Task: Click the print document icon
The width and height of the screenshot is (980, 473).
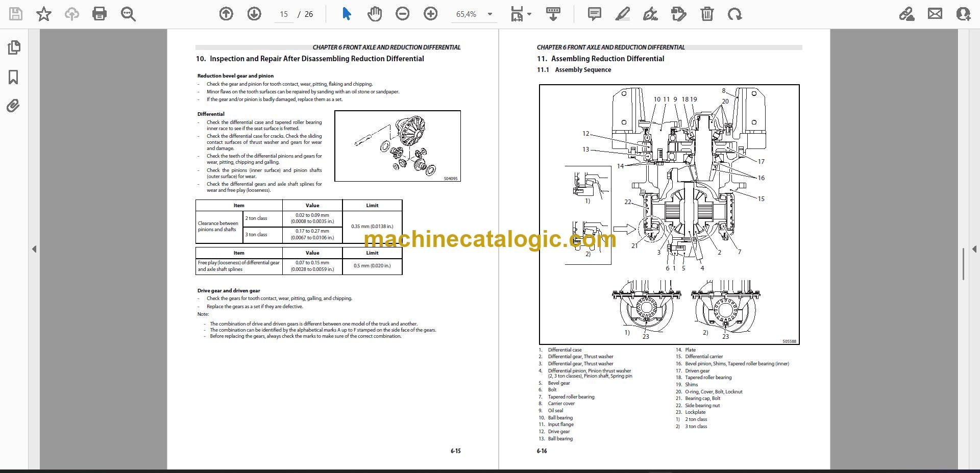Action: pyautogui.click(x=100, y=14)
